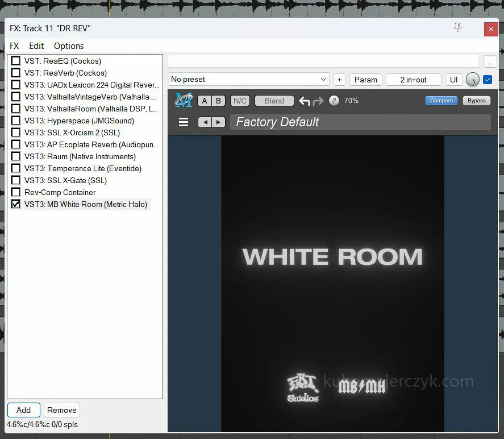Expand the No preset dropdown
The image size is (504, 439).
tap(249, 80)
